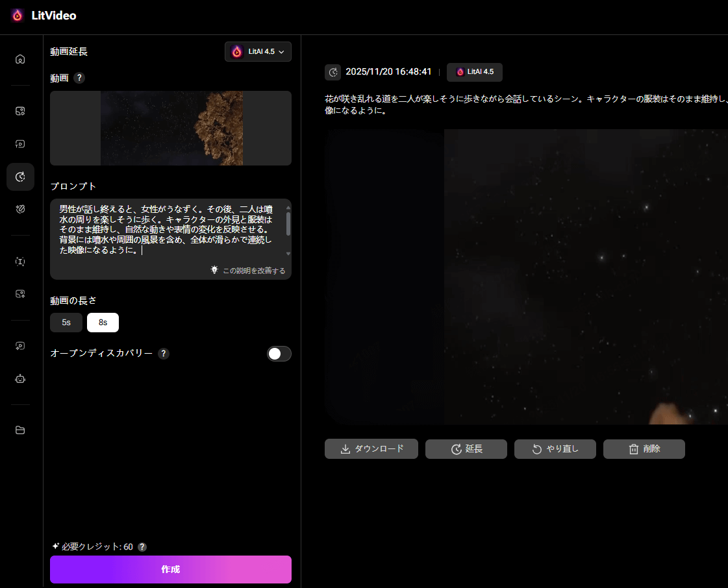Open the assets folder icon in the sidebar
Image resolution: width=728 pixels, height=588 pixels.
point(20,429)
